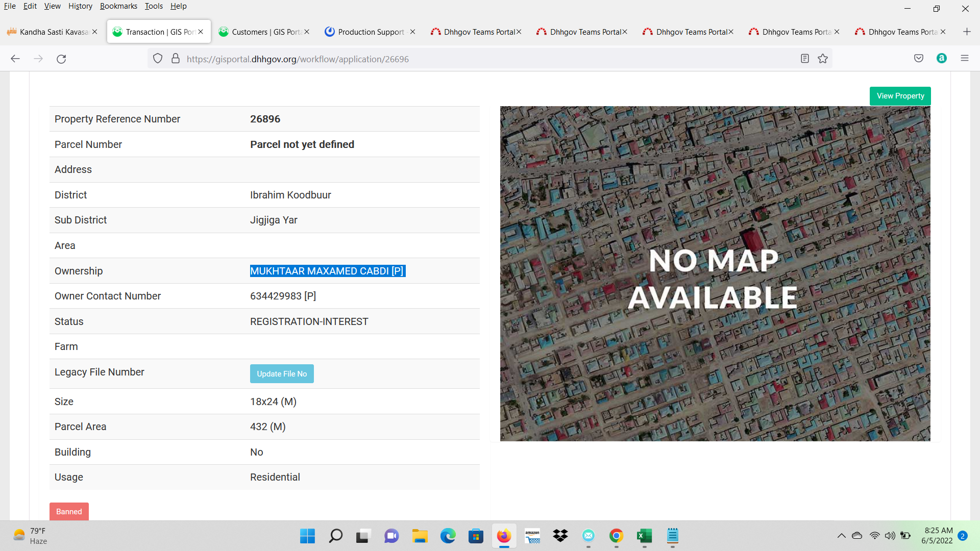Screen dimensions: 980x551
Task: Open the File menu
Action: (10, 6)
